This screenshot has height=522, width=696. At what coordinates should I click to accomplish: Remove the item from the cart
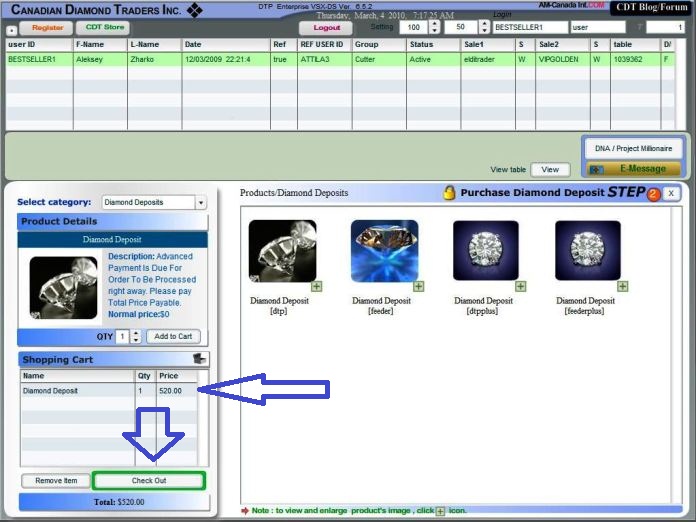[x=56, y=481]
